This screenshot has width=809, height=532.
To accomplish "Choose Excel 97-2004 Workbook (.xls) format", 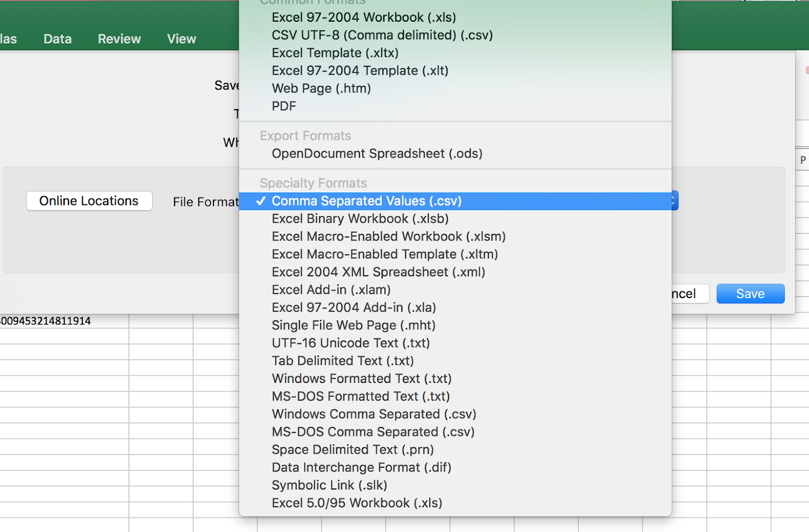I will click(455, 17).
